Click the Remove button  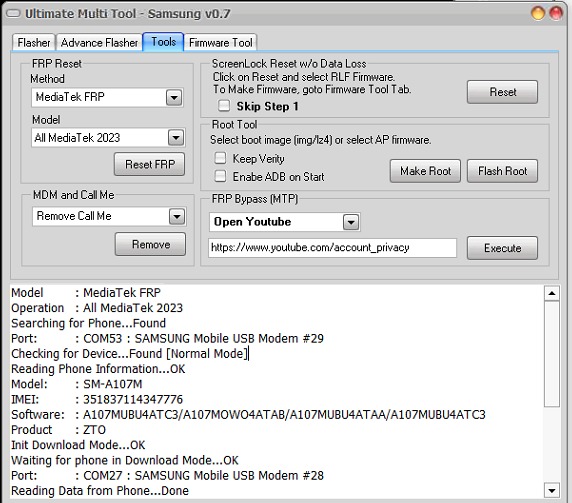tap(150, 244)
